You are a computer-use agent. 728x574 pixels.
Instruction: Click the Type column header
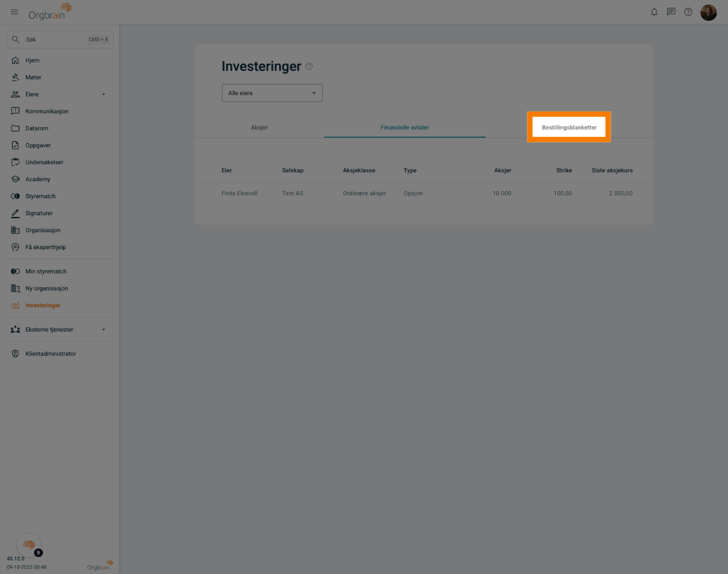[410, 171]
